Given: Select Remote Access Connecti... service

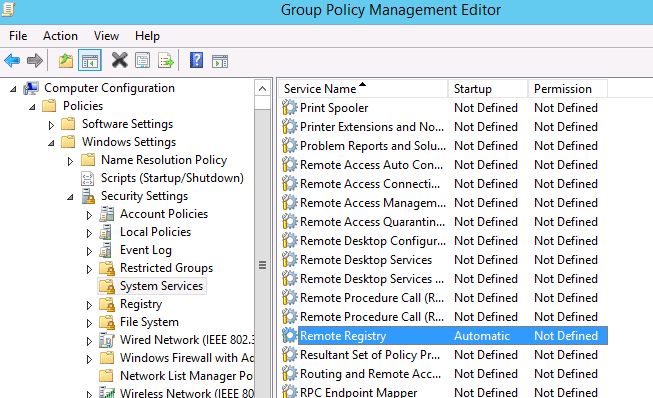Looking at the screenshot, I should 370,184.
